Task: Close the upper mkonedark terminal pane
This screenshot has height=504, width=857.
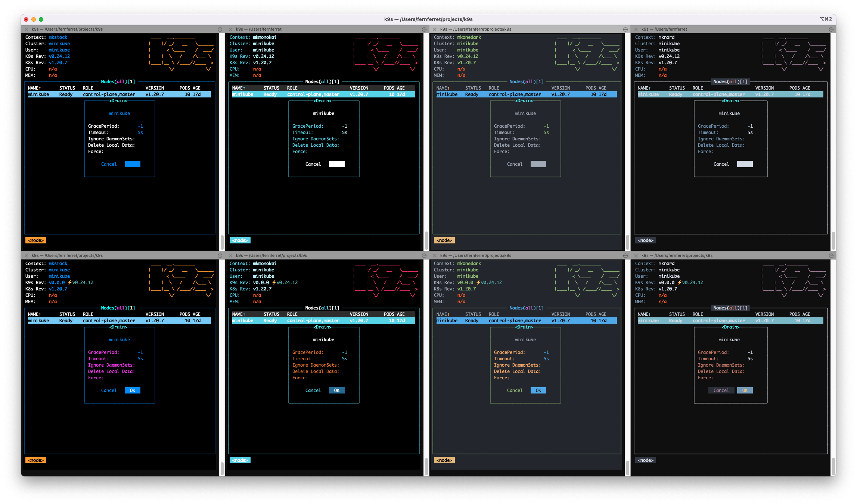Action: tap(435, 29)
